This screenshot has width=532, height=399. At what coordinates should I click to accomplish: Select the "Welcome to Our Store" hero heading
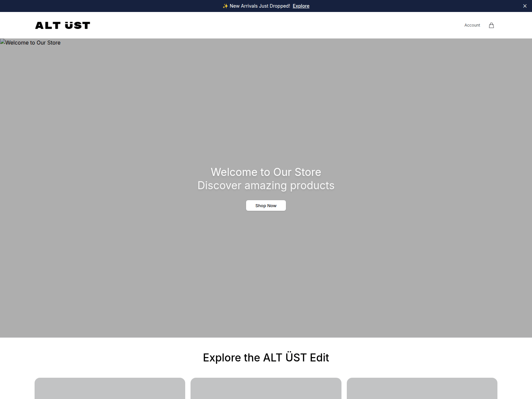pyautogui.click(x=266, y=172)
